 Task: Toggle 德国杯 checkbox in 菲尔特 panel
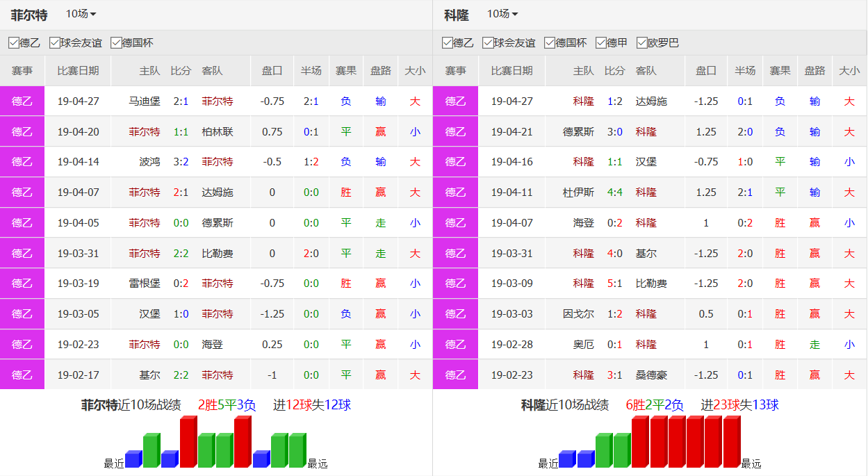point(116,43)
